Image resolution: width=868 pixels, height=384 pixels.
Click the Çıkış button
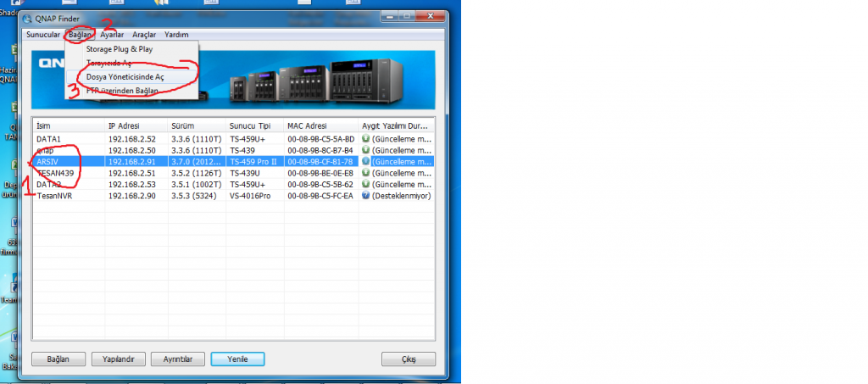click(409, 359)
